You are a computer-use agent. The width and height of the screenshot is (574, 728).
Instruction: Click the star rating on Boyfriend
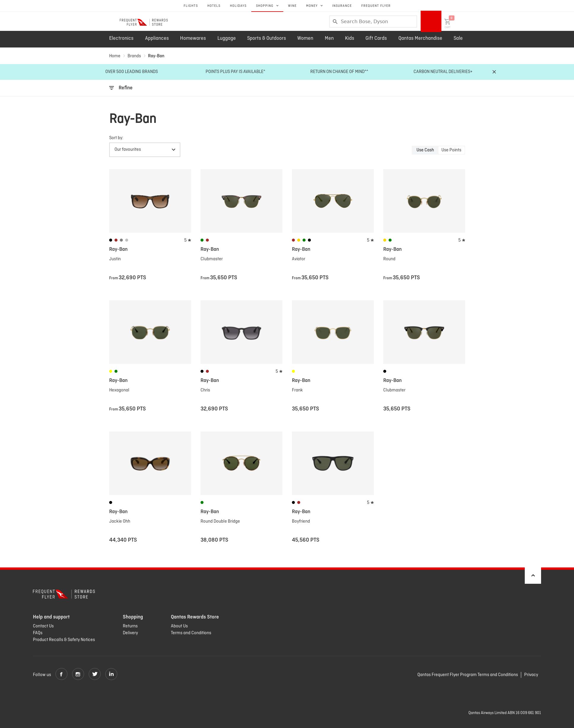pyautogui.click(x=370, y=502)
